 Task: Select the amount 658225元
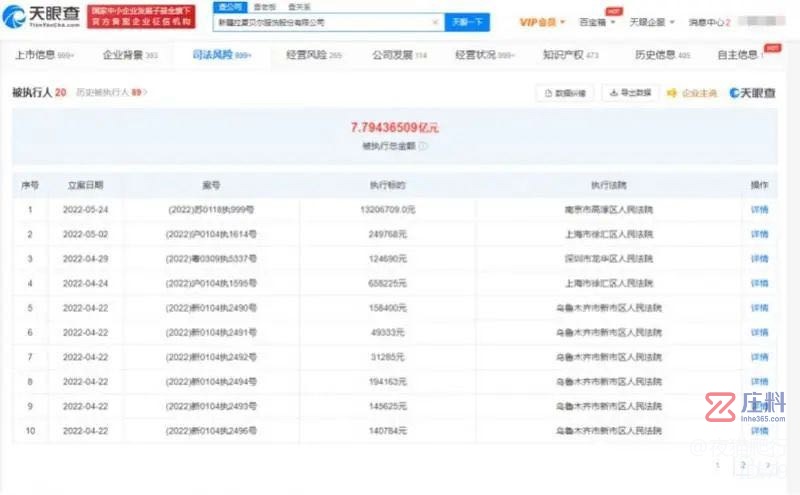click(388, 283)
